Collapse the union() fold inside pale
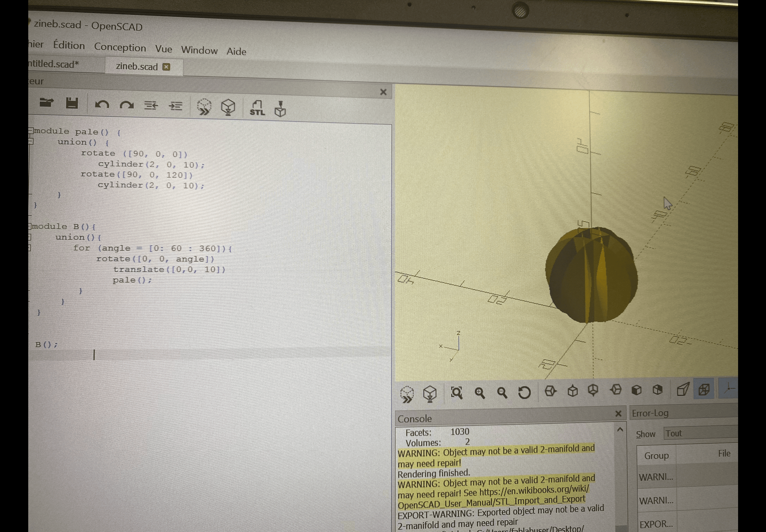The image size is (766, 532). (x=31, y=141)
